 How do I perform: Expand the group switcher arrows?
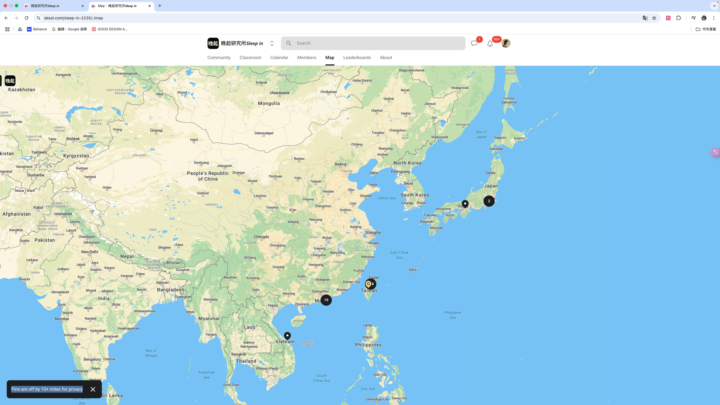272,43
